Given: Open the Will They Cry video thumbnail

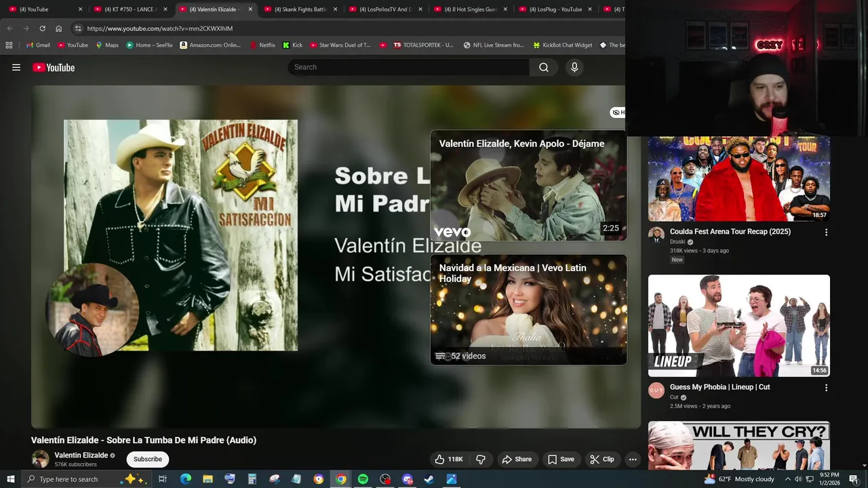Looking at the screenshot, I should (x=739, y=445).
